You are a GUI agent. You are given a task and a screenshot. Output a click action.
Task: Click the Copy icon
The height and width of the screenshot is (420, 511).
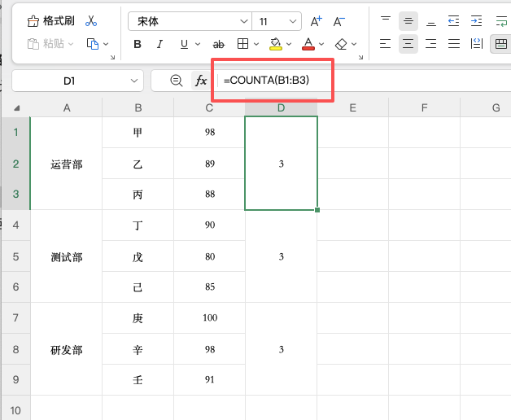click(93, 44)
